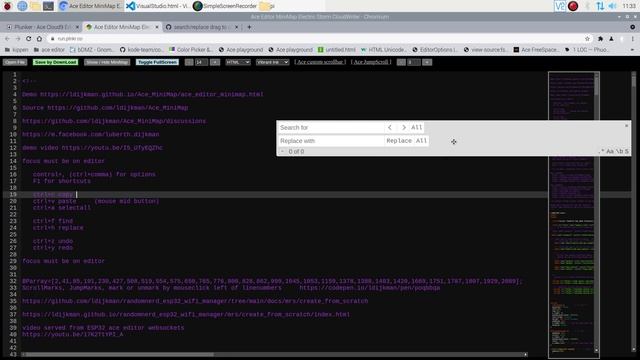
Task: Open the Color Picker bookmark
Action: pos(191,50)
